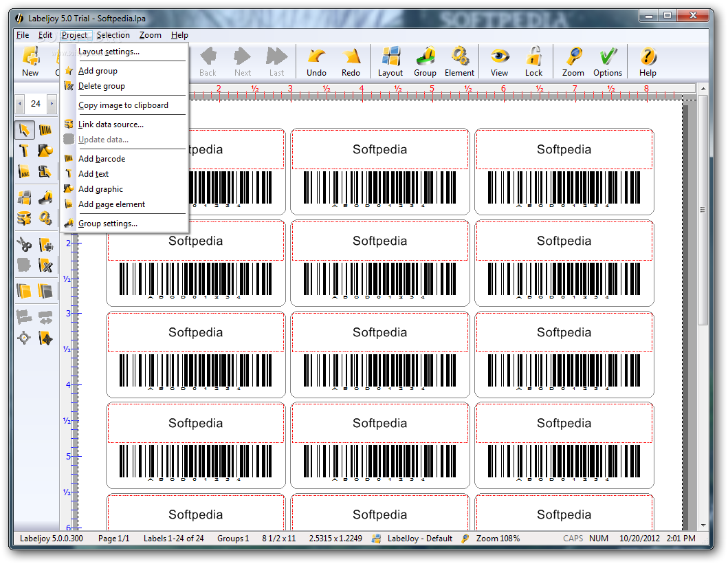The width and height of the screenshot is (728, 564).
Task: Click the center crosshair icon in toolbox
Action: click(24, 338)
